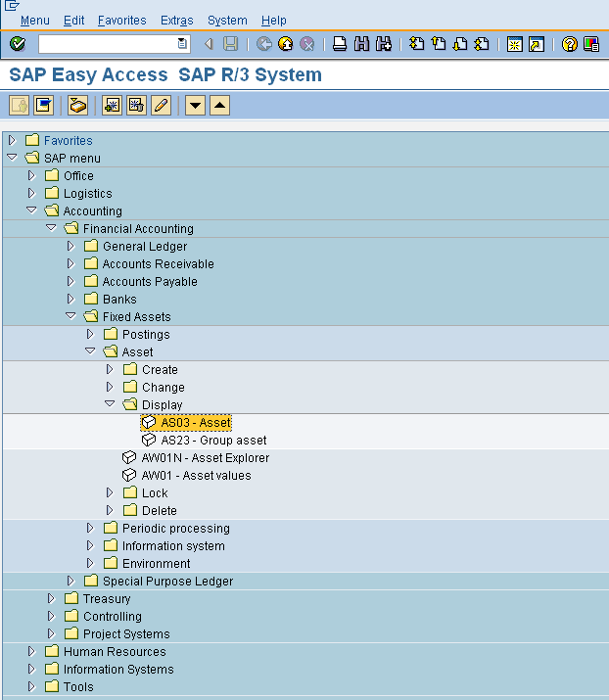The width and height of the screenshot is (609, 700).
Task: Open the Extras menu
Action: [x=177, y=20]
